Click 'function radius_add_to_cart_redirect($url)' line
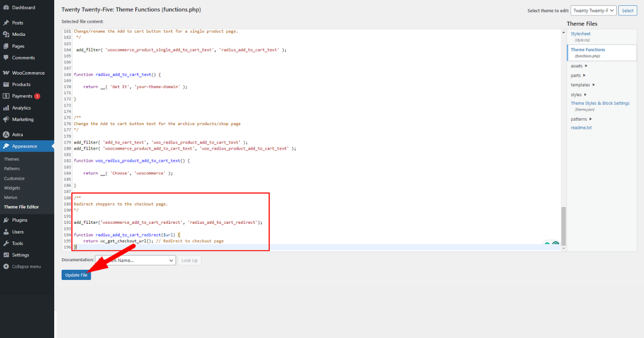Viewport: 644px width, 338px height. pos(127,235)
